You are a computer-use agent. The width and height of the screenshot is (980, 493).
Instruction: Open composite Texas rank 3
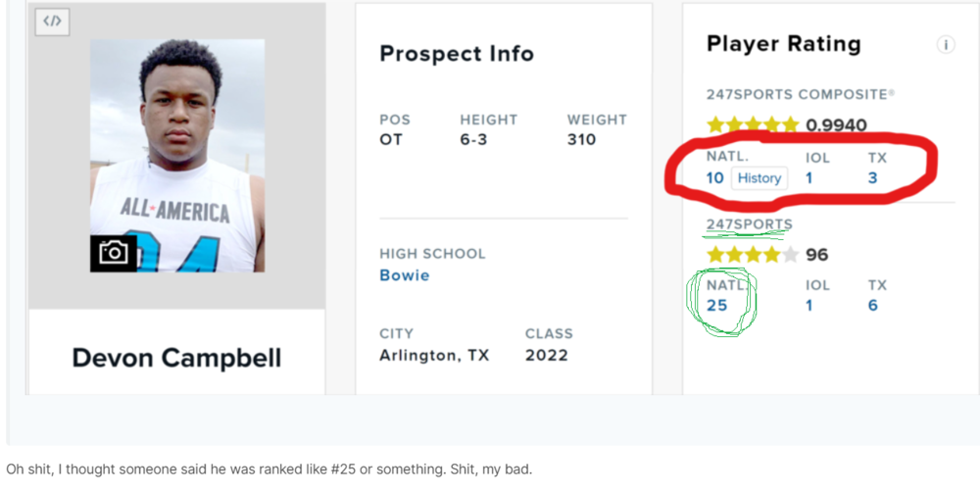pos(872,177)
